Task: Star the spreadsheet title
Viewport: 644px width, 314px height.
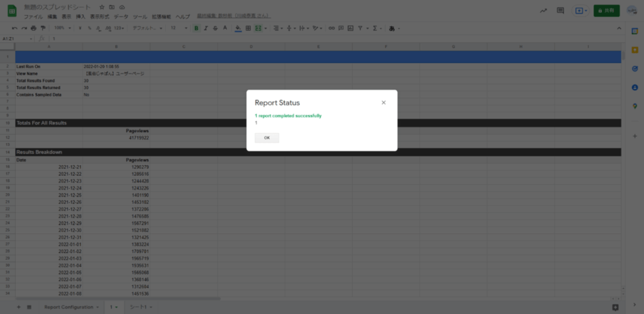Action: coord(102,6)
